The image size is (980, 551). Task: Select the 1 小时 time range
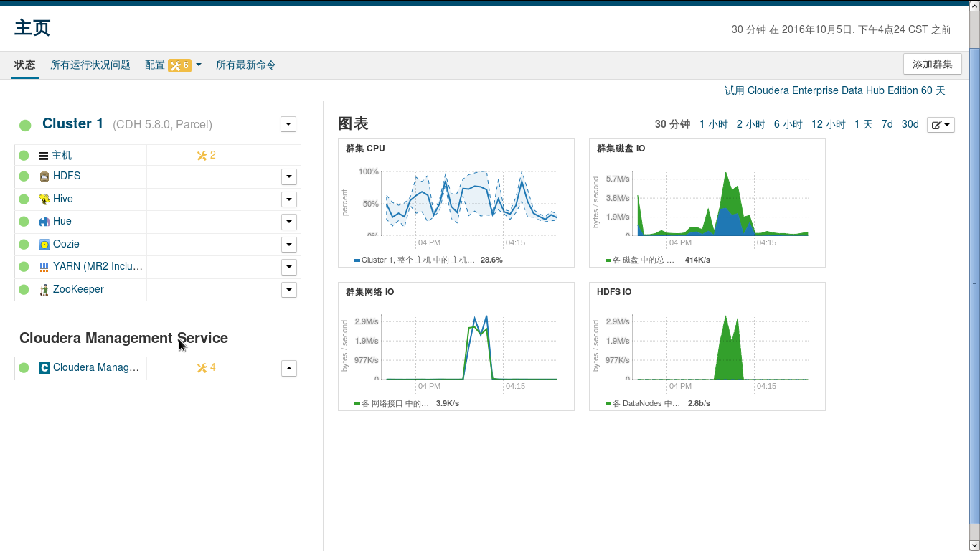coord(714,124)
